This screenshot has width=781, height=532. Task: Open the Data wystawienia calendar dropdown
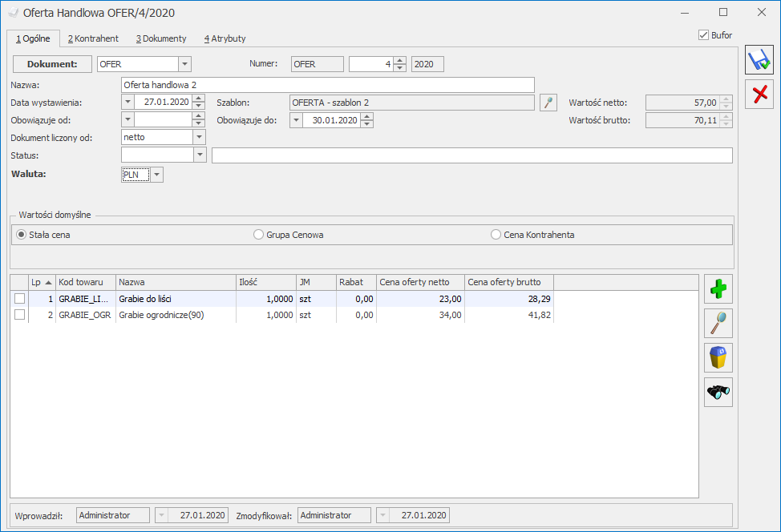coord(128,103)
